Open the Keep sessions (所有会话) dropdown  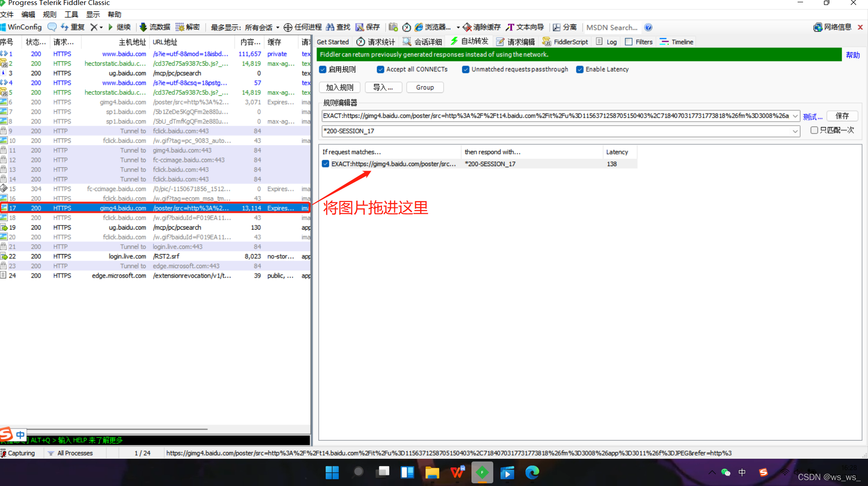point(262,28)
